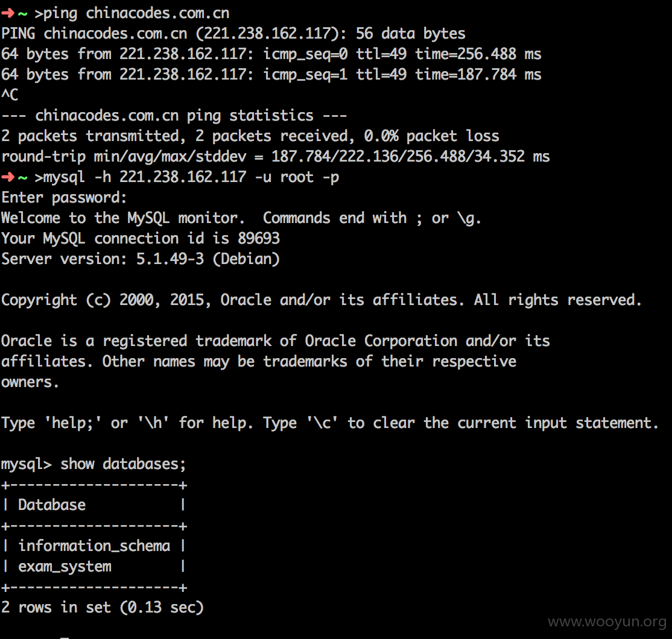This screenshot has height=639, width=672.
Task: Click the show databases; command
Action: 123,464
